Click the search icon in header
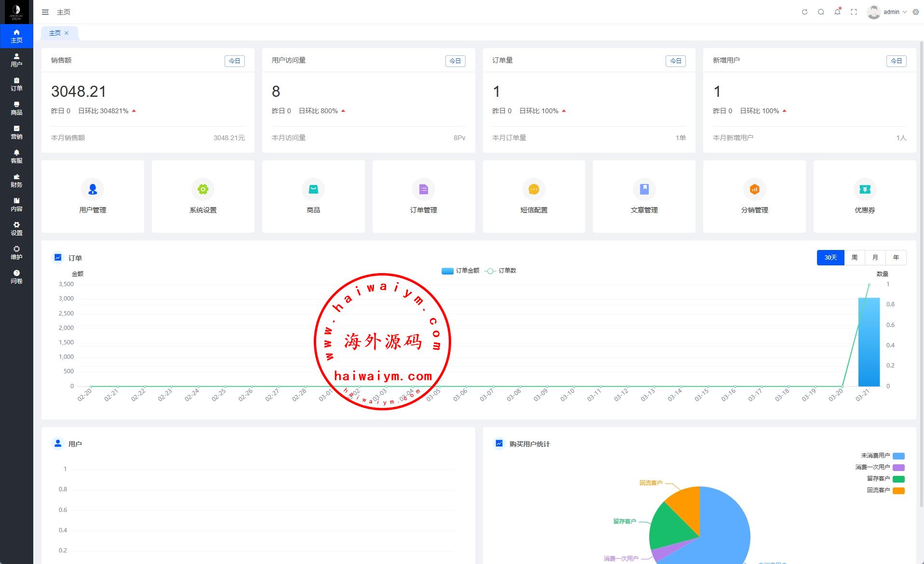Screen dimensions: 924x564 [821, 12]
